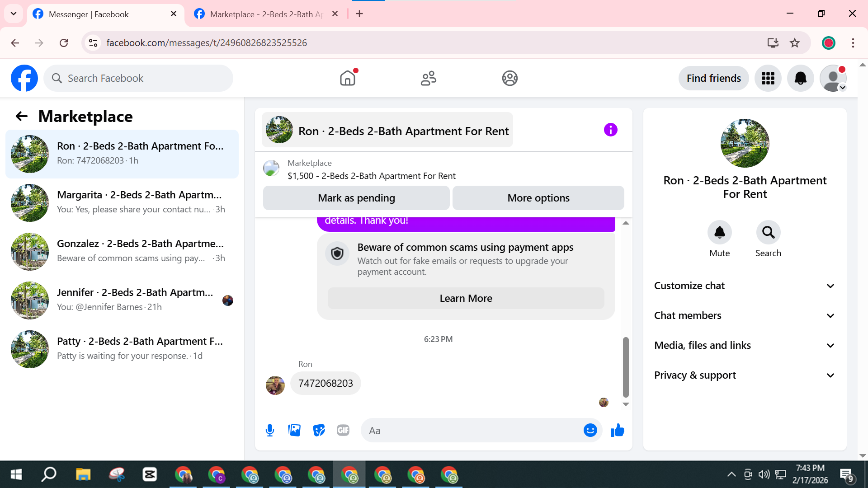The width and height of the screenshot is (868, 488).
Task: Click Mark as pending button
Action: (356, 198)
